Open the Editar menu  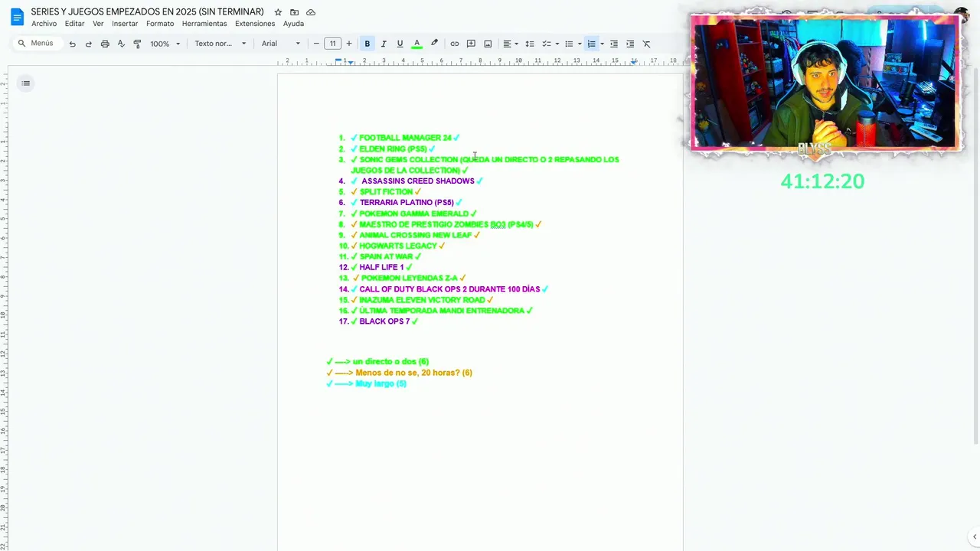(74, 24)
